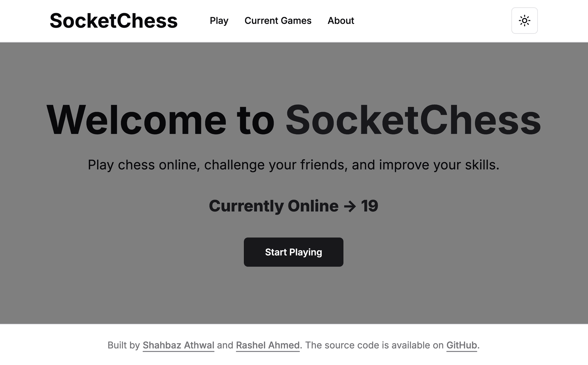
Task: Go to the Current Games page
Action: [x=278, y=20]
